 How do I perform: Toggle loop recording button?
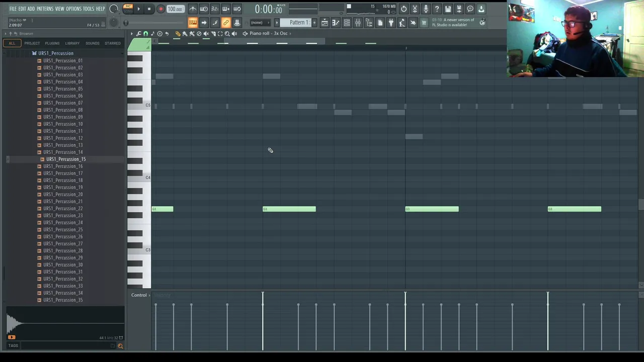(237, 9)
